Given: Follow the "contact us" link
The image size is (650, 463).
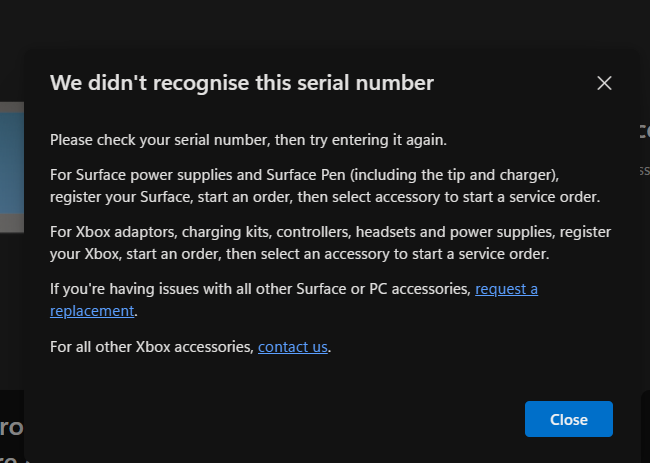Looking at the screenshot, I should tap(293, 347).
